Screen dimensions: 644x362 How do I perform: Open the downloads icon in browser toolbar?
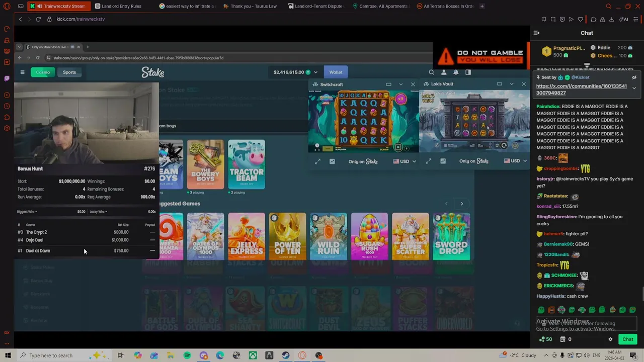pyautogui.click(x=611, y=19)
